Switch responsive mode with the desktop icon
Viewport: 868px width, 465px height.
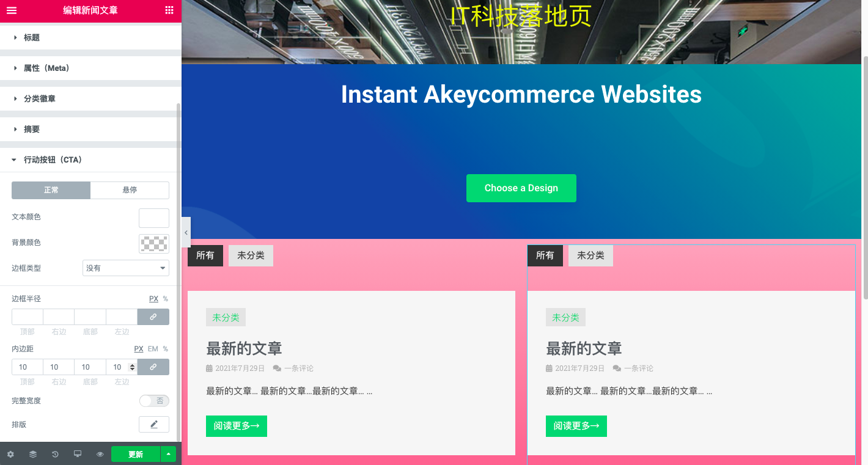click(78, 455)
